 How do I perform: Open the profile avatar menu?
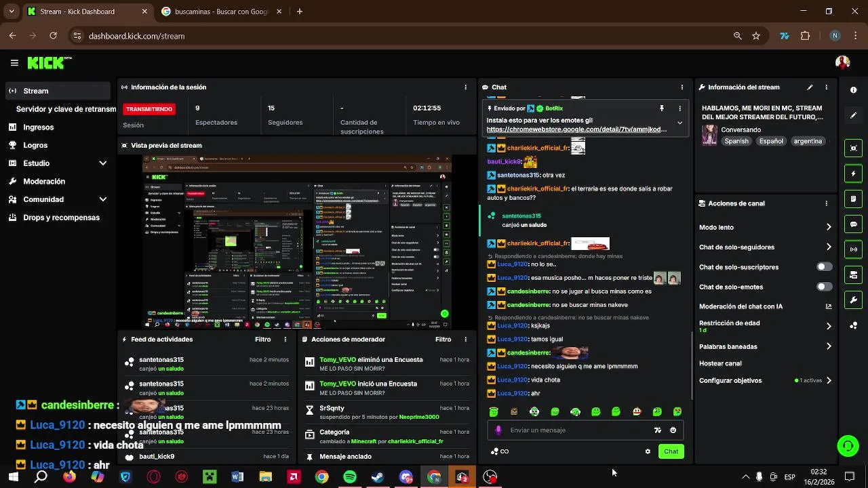[x=842, y=62]
